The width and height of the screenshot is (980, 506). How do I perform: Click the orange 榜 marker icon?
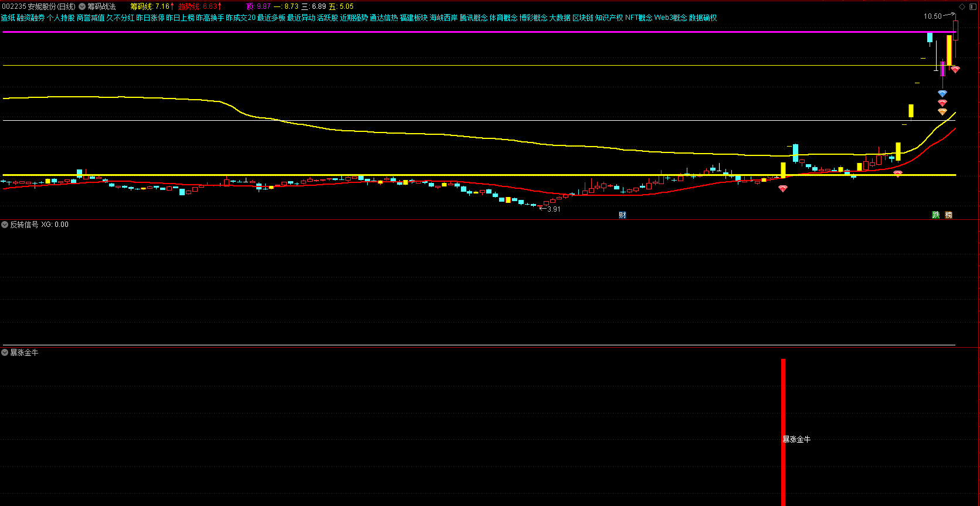pos(949,215)
